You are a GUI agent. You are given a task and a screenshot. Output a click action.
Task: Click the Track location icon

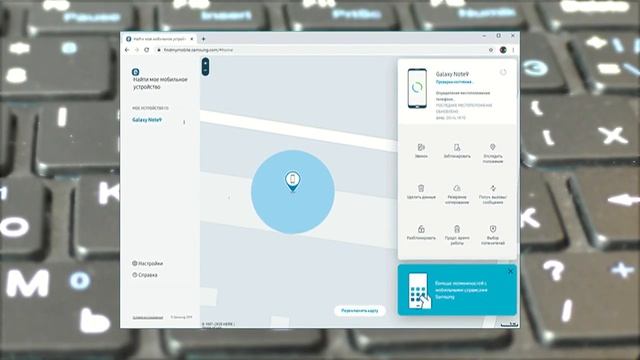493,147
